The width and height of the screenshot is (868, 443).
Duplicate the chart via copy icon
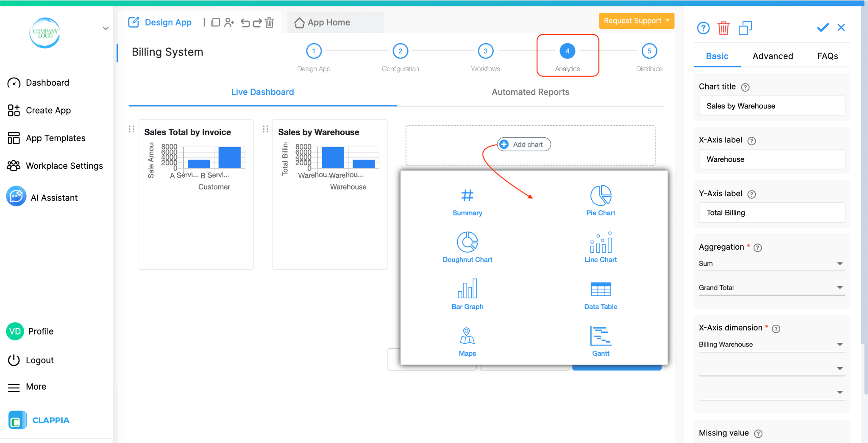pyautogui.click(x=745, y=28)
